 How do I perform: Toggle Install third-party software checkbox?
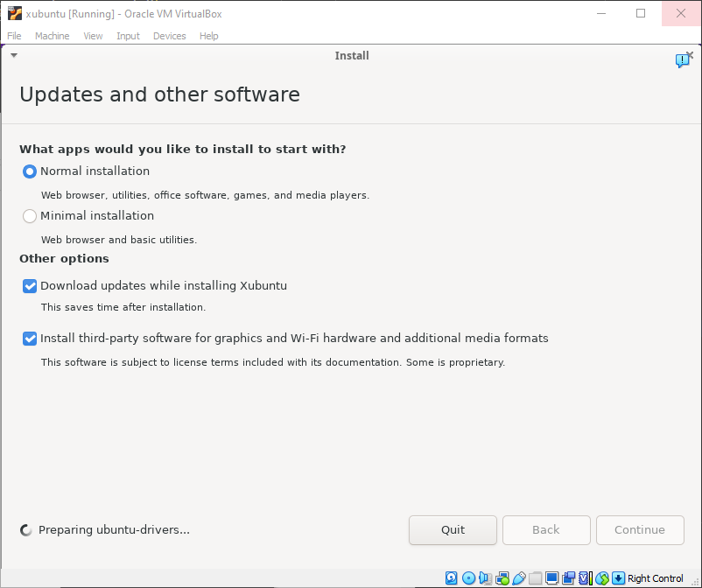(x=30, y=339)
